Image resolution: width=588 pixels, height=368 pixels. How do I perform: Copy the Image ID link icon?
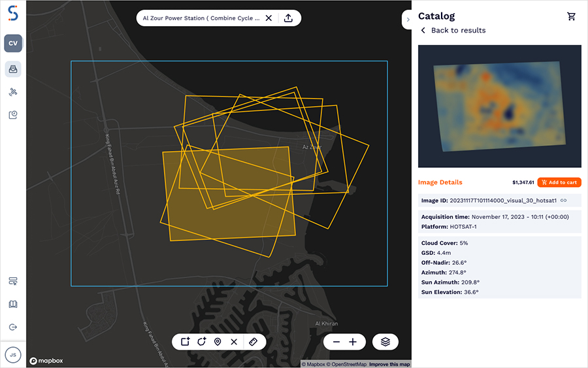pyautogui.click(x=564, y=200)
